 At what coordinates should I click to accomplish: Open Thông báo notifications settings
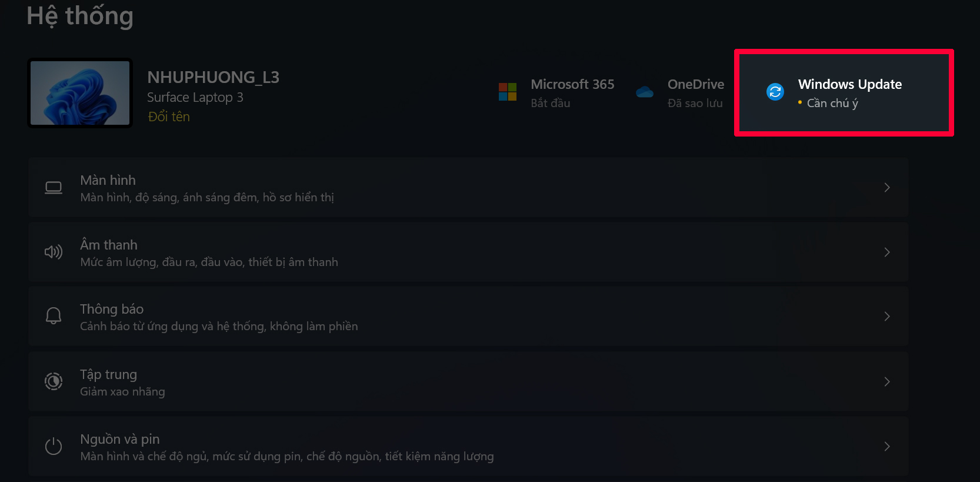(468, 316)
